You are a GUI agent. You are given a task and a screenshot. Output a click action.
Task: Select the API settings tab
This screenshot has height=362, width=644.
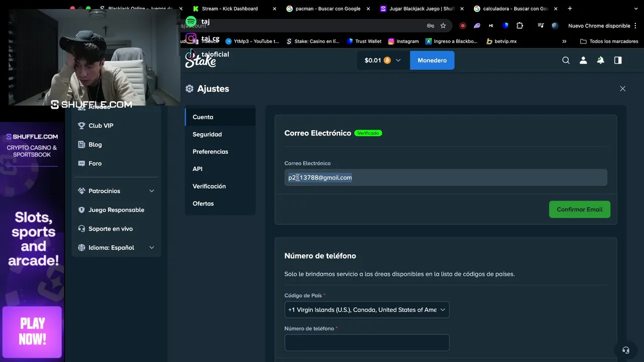click(220, 169)
